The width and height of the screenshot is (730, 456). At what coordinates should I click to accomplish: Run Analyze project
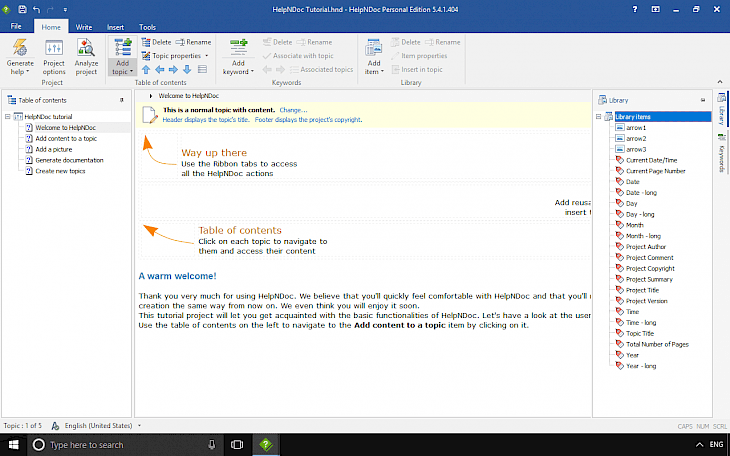(86, 56)
